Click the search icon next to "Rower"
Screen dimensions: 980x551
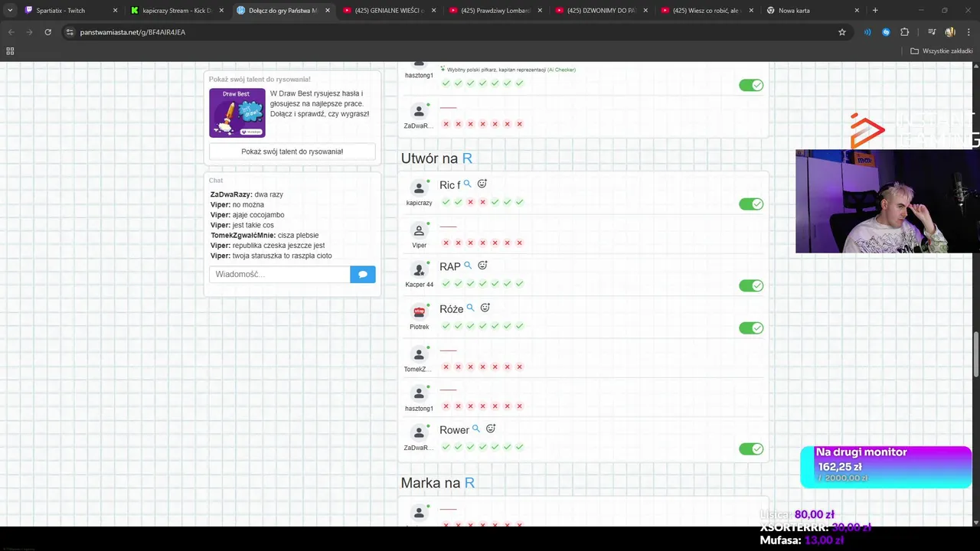[x=476, y=429]
